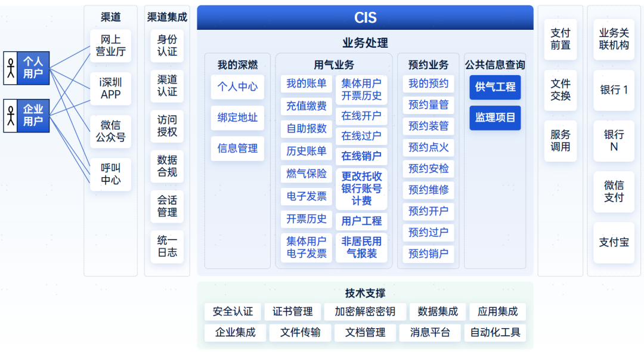Select the 个人用户 blue label
The width and height of the screenshot is (644, 352).
coord(33,68)
